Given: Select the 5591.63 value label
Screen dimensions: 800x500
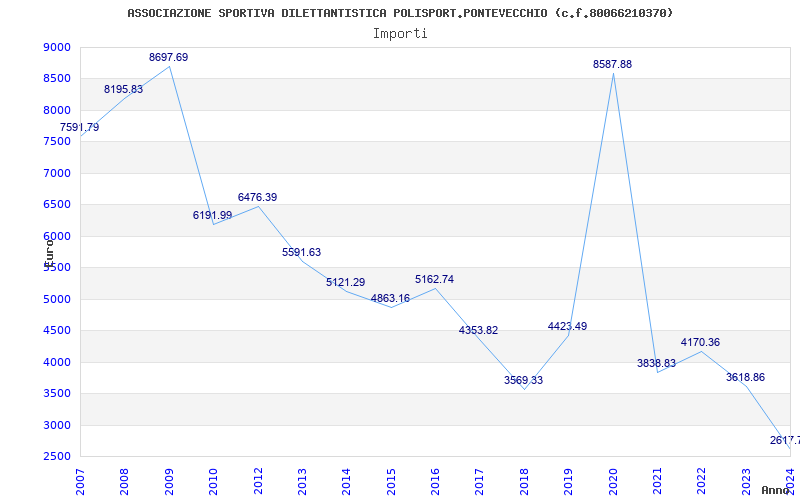Looking at the screenshot, I should point(302,253).
